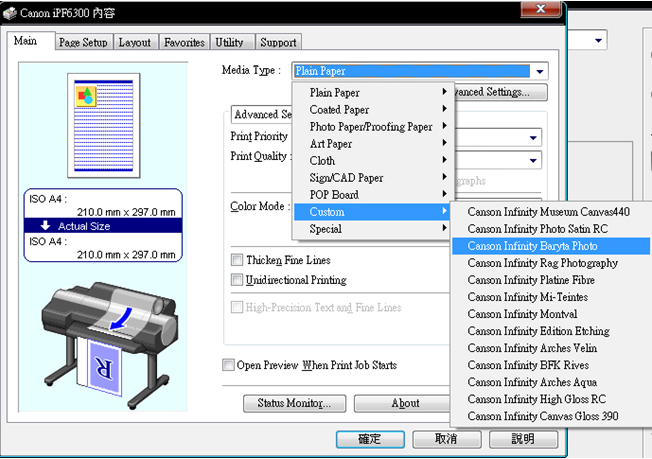Expand Plain Paper submenu
Viewport: 652px width, 459px height.
tap(372, 92)
